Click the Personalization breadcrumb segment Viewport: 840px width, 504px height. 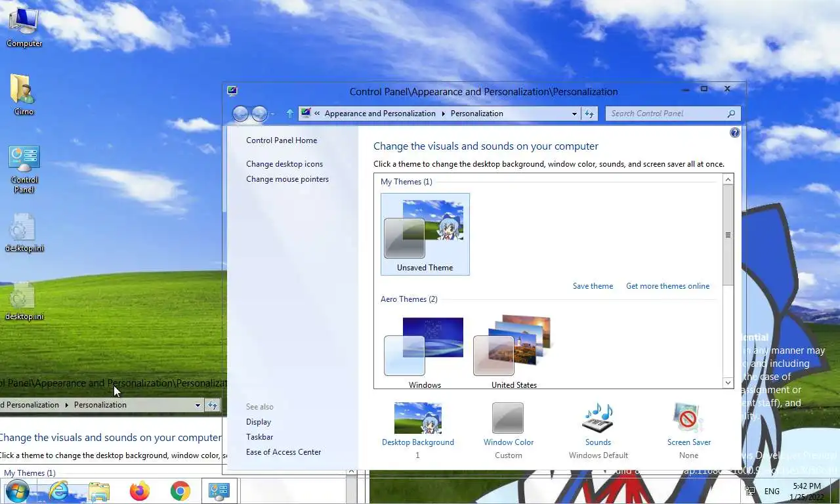477,114
